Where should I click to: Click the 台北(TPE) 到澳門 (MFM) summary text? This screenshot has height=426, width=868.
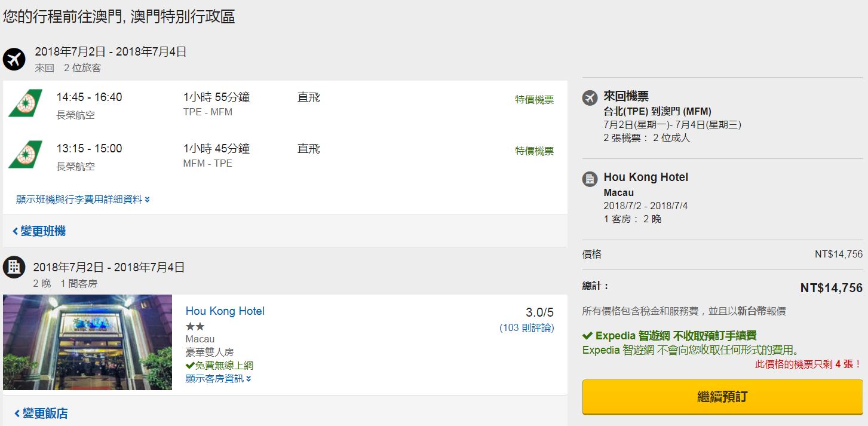click(x=658, y=111)
